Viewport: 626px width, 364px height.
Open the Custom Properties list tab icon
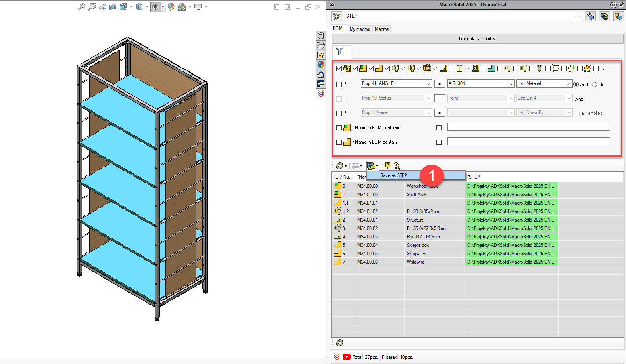321,84
